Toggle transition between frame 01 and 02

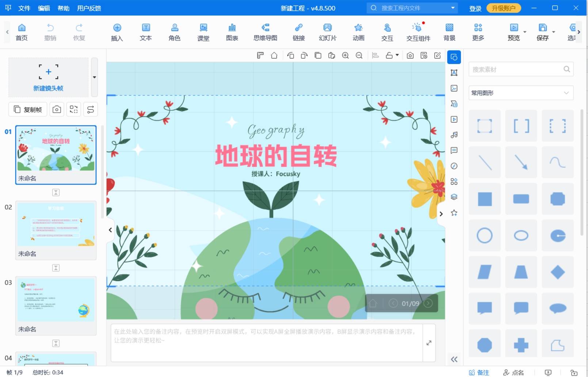tap(56, 192)
